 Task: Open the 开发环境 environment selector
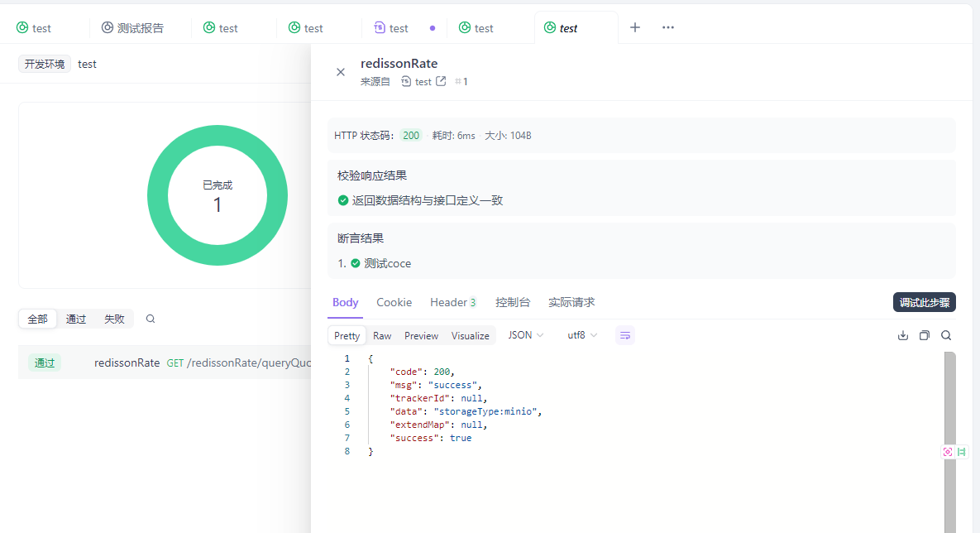coord(45,64)
